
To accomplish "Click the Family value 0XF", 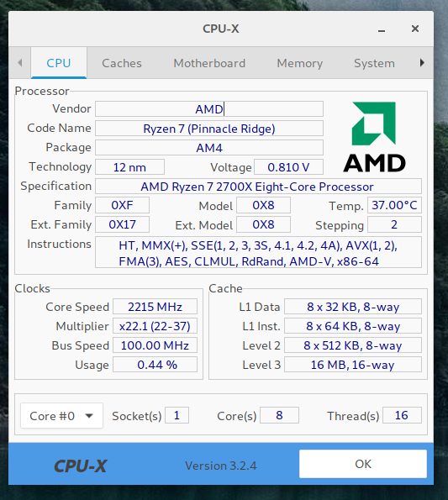I will (x=122, y=205).
